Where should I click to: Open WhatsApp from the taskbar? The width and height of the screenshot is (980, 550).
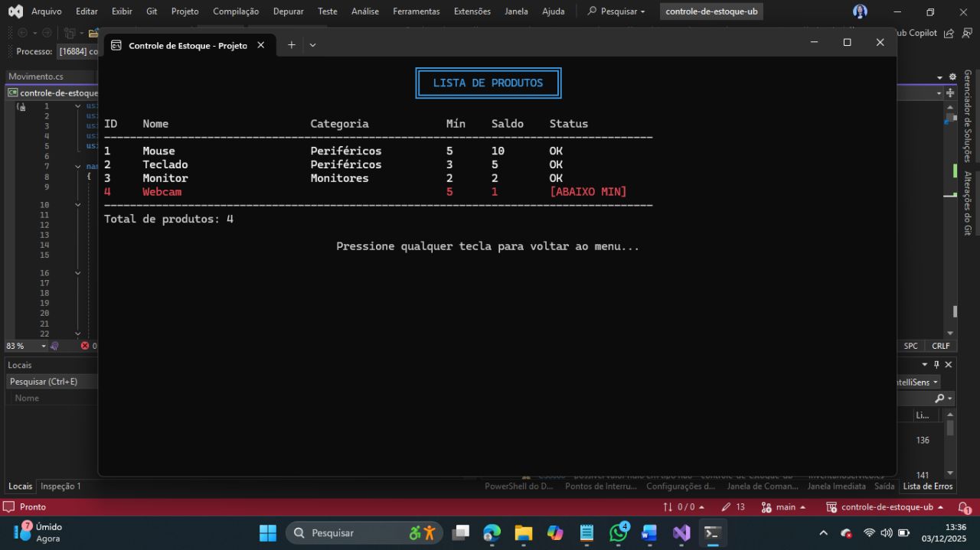[619, 532]
